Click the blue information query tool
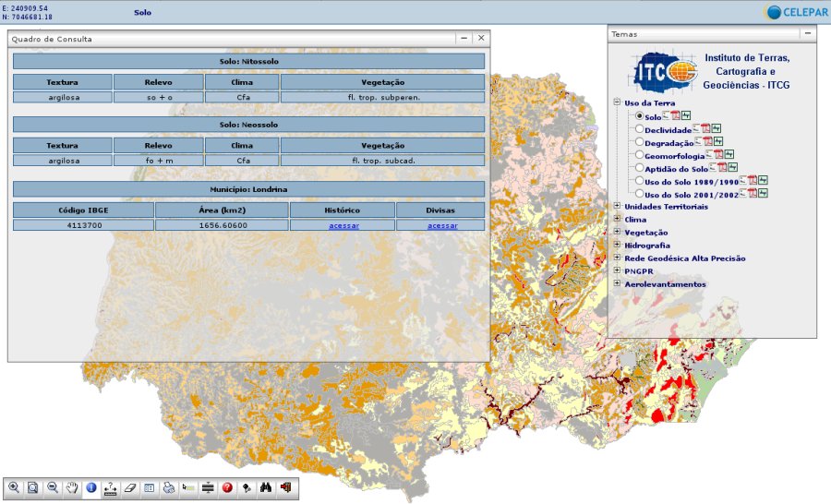831x504 pixels. point(91,487)
